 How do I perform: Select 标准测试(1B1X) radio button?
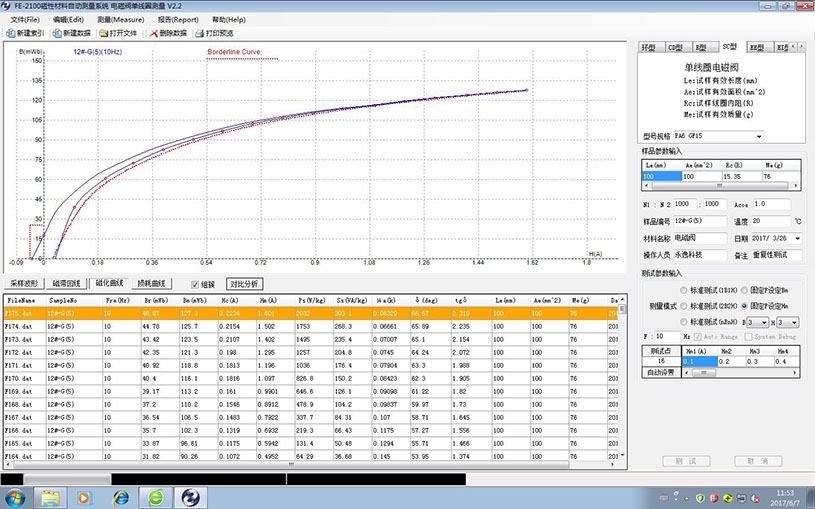pyautogui.click(x=684, y=290)
